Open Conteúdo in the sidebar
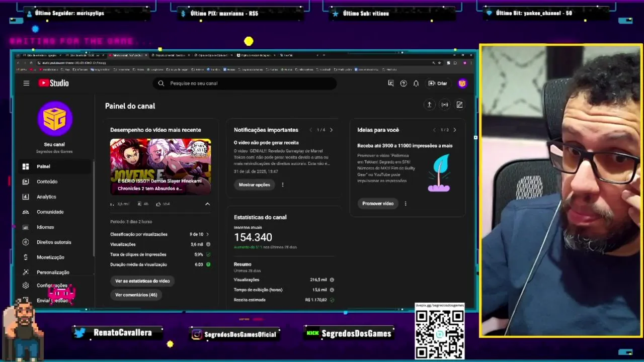 [x=55, y=182]
